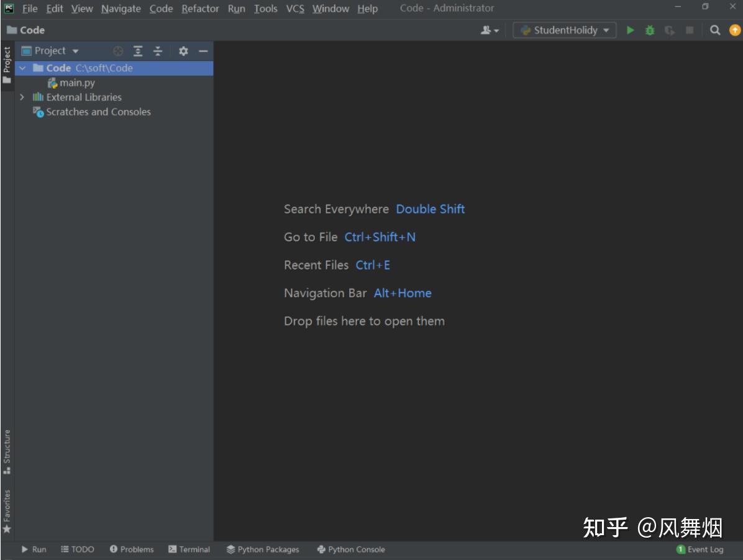Close the PyCharm window
This screenshot has height=560, width=743.
[732, 7]
